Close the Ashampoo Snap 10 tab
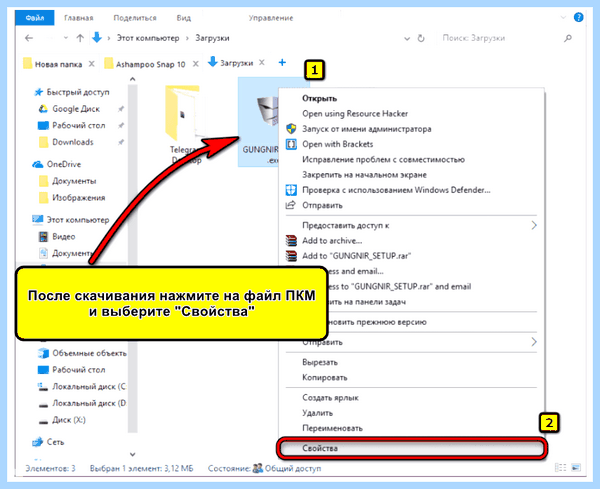Viewport: 600px width, 489px height. [195, 64]
